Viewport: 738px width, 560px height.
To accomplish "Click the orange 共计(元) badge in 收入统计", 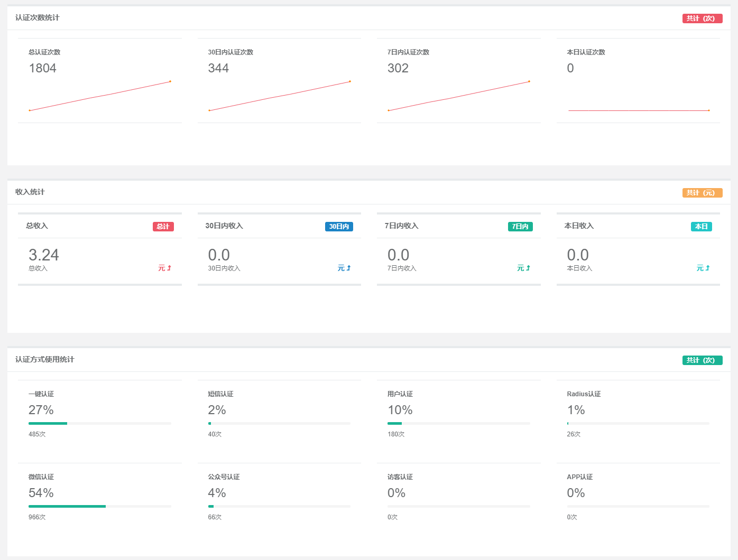I will click(x=702, y=193).
